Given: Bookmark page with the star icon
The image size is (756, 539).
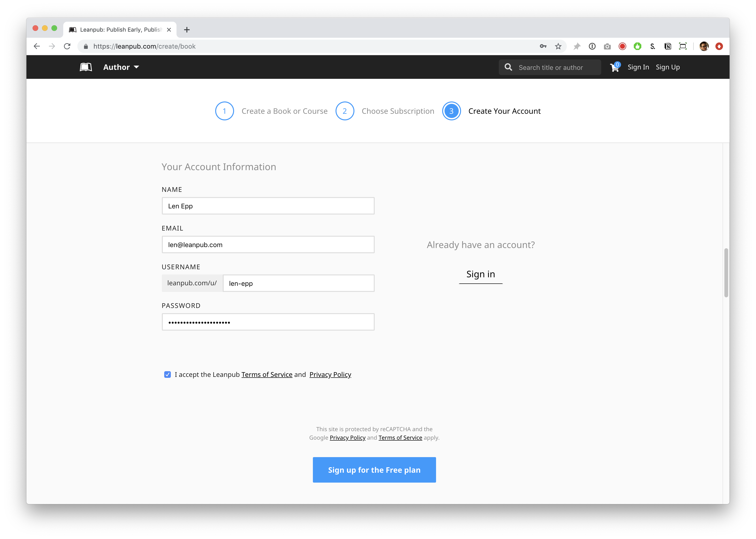Looking at the screenshot, I should point(558,46).
